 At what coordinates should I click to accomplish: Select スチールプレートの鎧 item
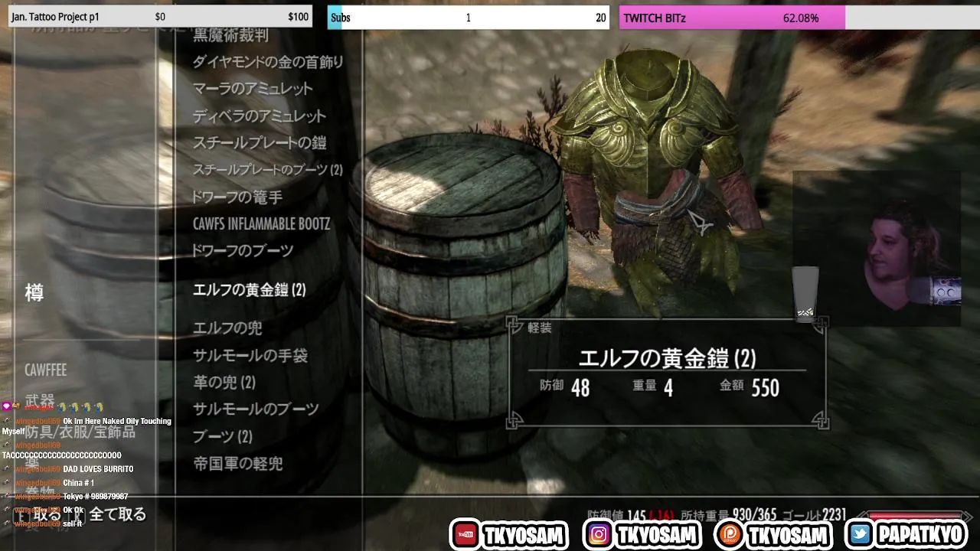260,143
